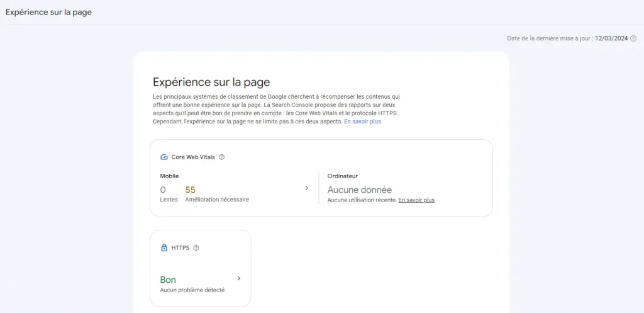Open help tooltip beside Core Web Vitals
The width and height of the screenshot is (644, 313).
222,157
